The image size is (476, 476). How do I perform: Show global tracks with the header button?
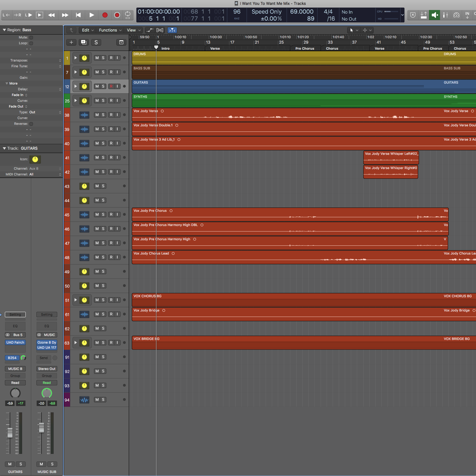121,42
